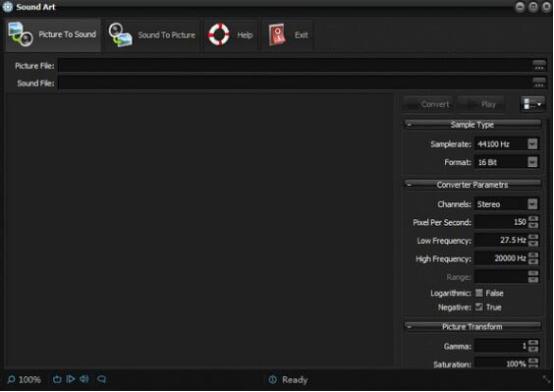
Task: Open the Format 16 Bit dropdown
Action: point(532,162)
